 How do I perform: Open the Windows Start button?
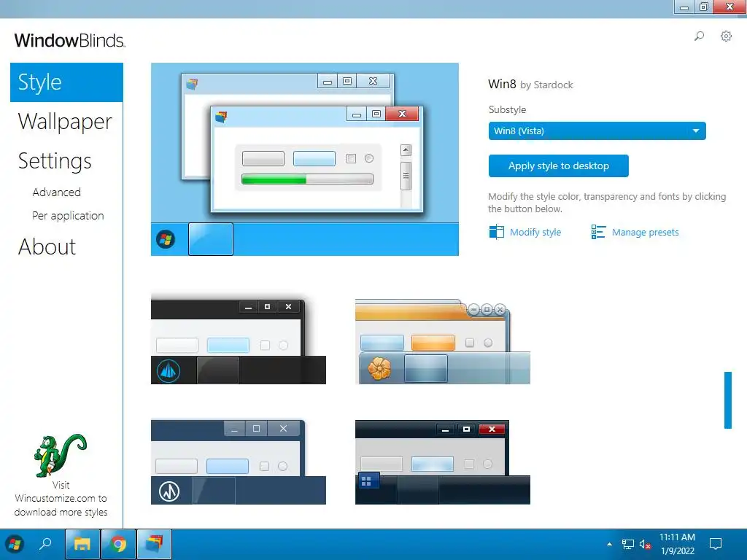(x=15, y=544)
